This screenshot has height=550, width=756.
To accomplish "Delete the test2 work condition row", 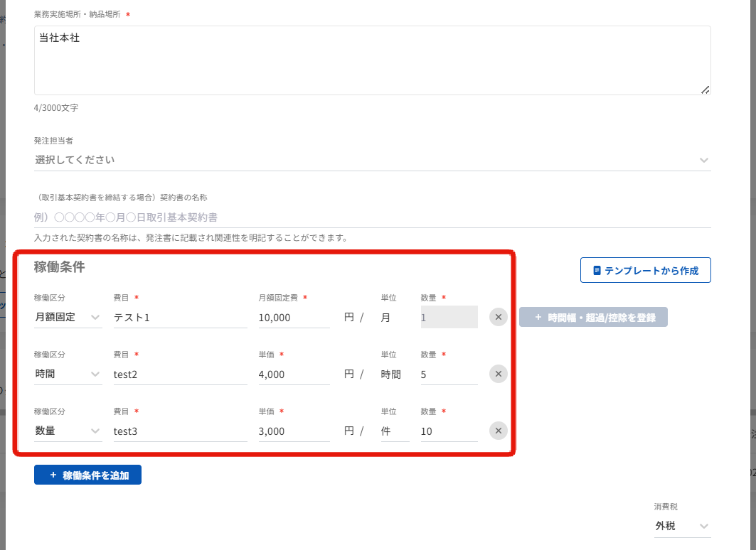I will (x=498, y=374).
